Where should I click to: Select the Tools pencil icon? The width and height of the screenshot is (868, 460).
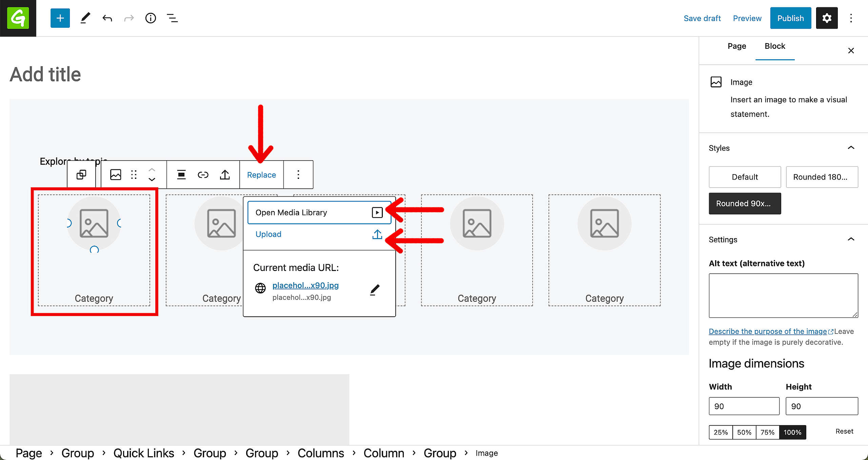[x=85, y=18]
